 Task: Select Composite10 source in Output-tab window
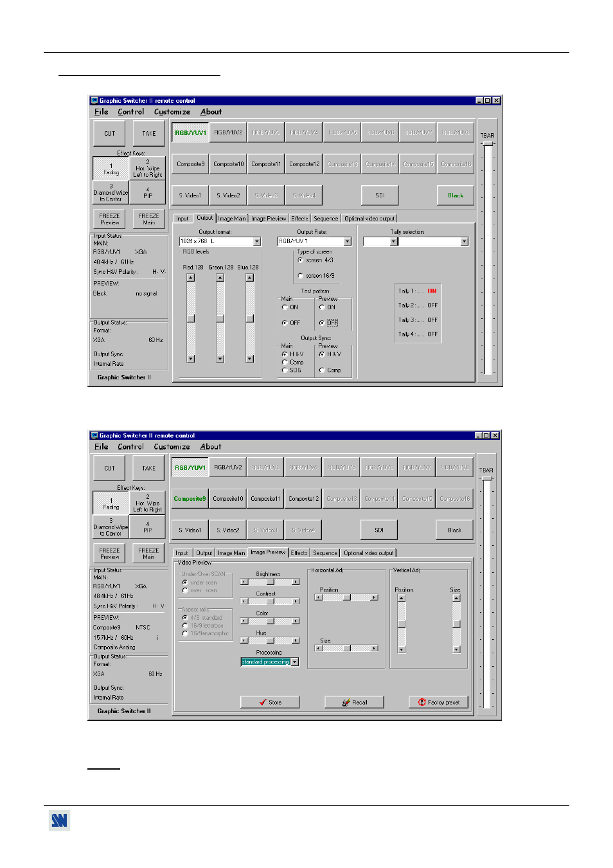point(229,164)
